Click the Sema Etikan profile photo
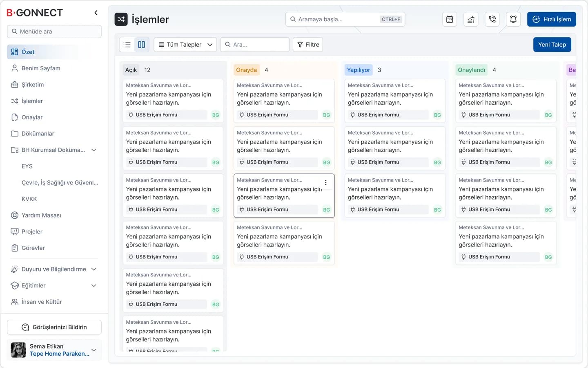The width and height of the screenshot is (588, 368). pyautogui.click(x=18, y=350)
